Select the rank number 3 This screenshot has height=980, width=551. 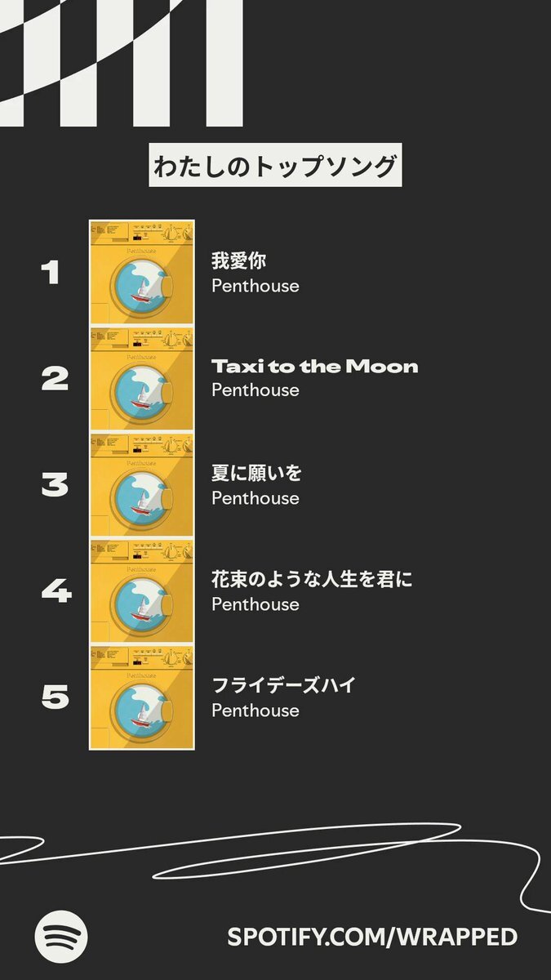55,485
